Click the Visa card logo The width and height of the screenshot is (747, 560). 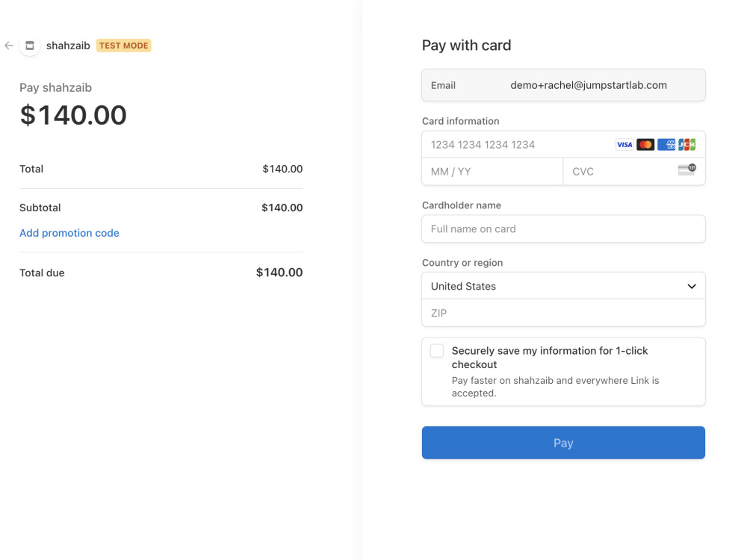coord(624,145)
